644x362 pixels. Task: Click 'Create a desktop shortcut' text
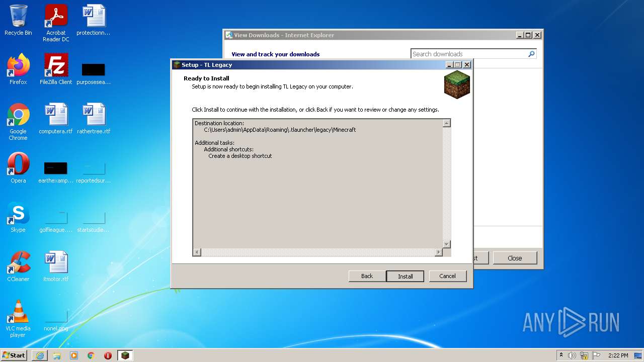(x=240, y=156)
